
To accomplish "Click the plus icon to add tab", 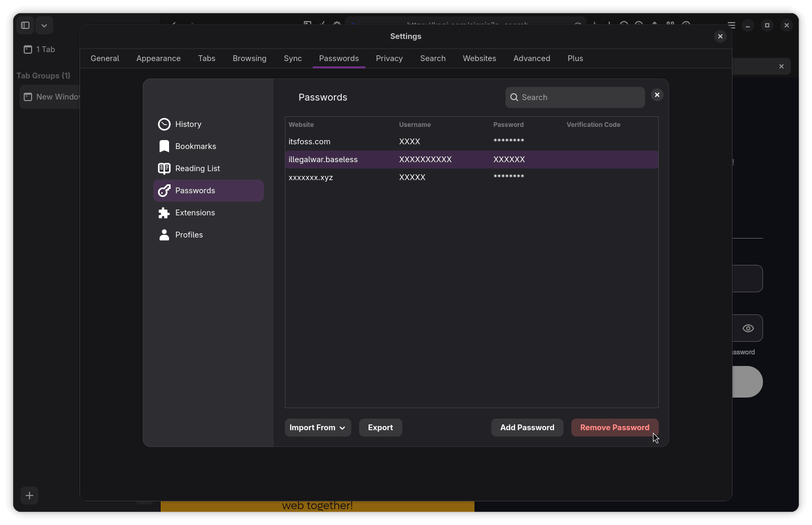I will (x=29, y=496).
